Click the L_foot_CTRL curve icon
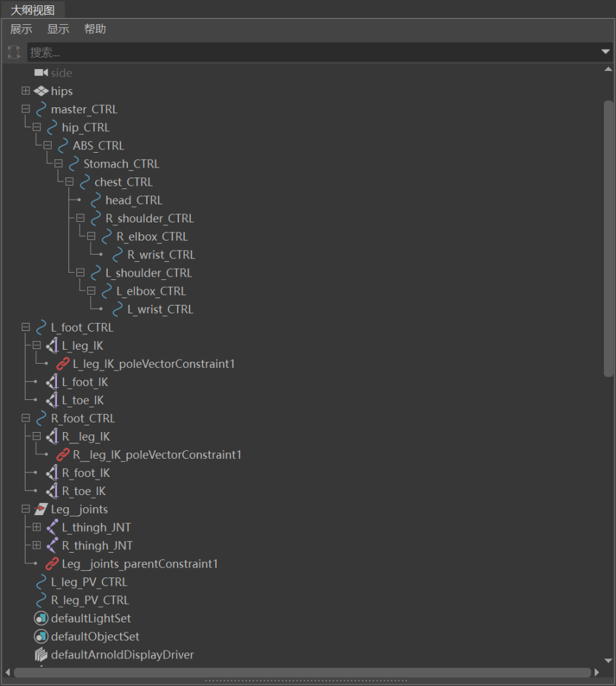 coord(41,328)
